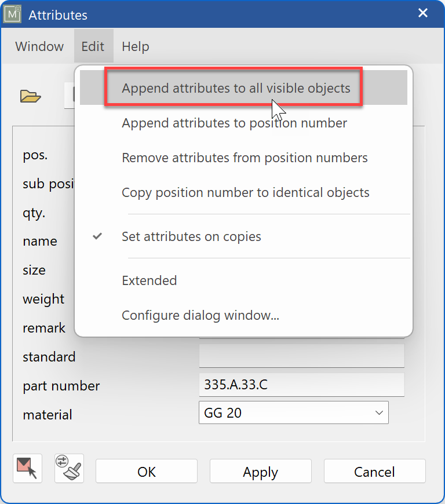This screenshot has width=445, height=504.
Task: Click the part number field 335.A.33.C
Action: [302, 385]
